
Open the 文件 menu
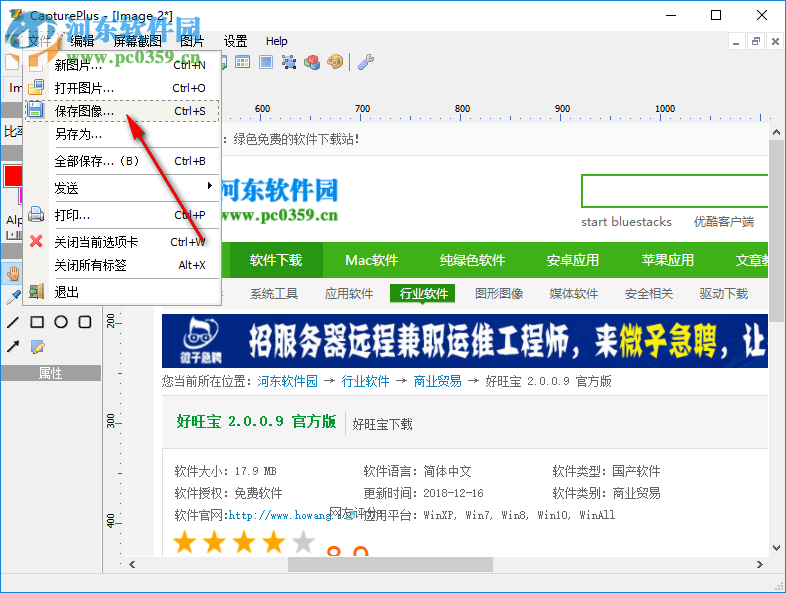click(39, 41)
